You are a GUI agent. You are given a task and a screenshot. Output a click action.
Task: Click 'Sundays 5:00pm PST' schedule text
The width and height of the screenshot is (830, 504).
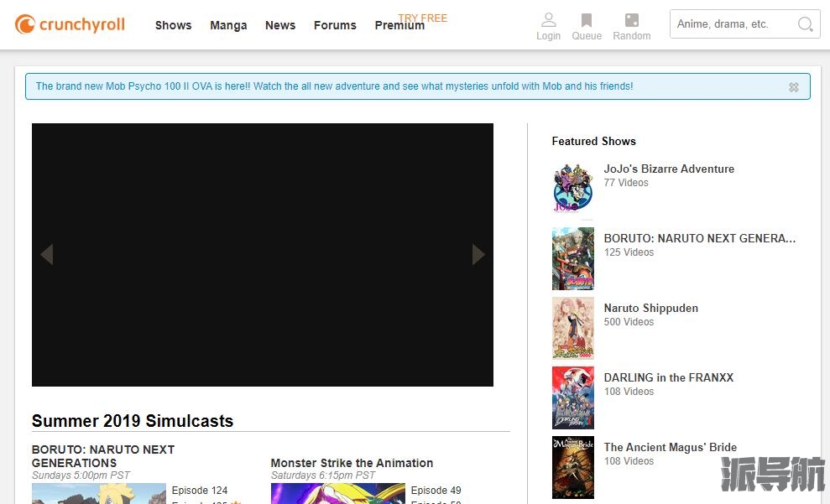coord(81,475)
